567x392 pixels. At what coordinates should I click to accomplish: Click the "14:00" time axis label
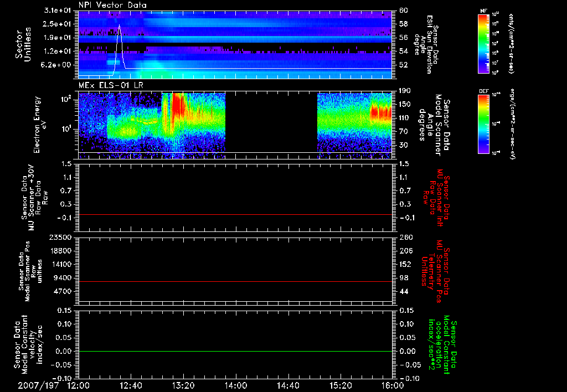tap(236, 385)
